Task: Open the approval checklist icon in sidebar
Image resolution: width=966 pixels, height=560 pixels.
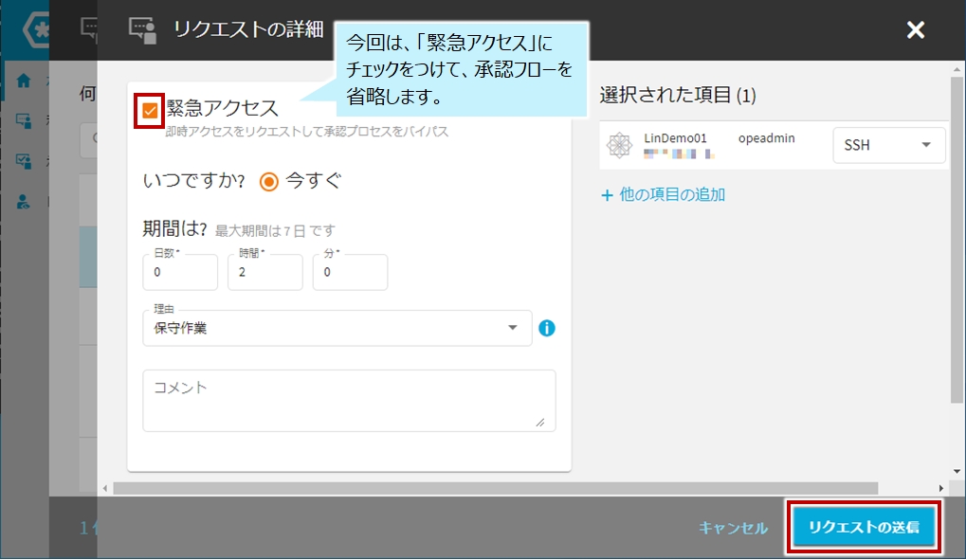Action: pos(24,161)
